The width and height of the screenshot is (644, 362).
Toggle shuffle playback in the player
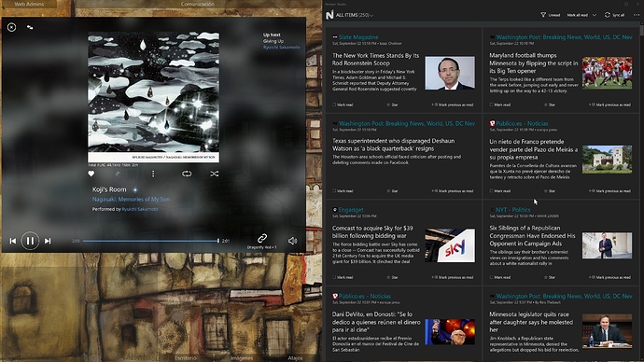pyautogui.click(x=215, y=174)
